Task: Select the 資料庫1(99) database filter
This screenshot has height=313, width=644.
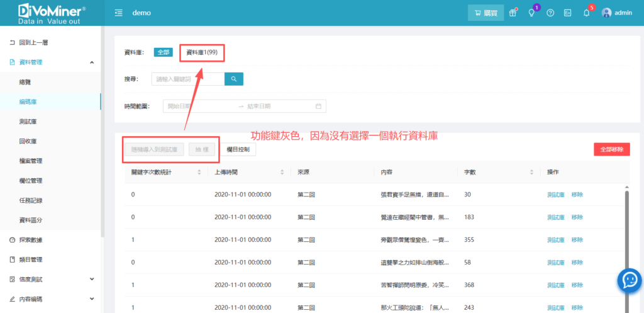Action: coord(202,52)
